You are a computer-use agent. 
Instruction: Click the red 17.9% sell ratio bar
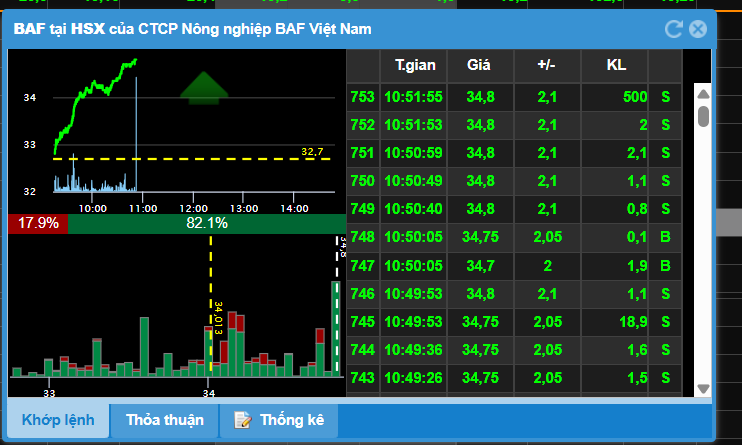[x=38, y=223]
